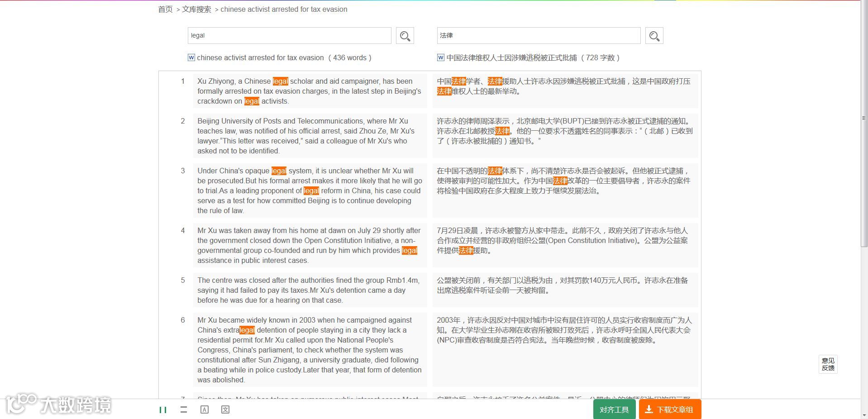
Task: Click the search icon next to '法律' field
Action: click(x=654, y=36)
